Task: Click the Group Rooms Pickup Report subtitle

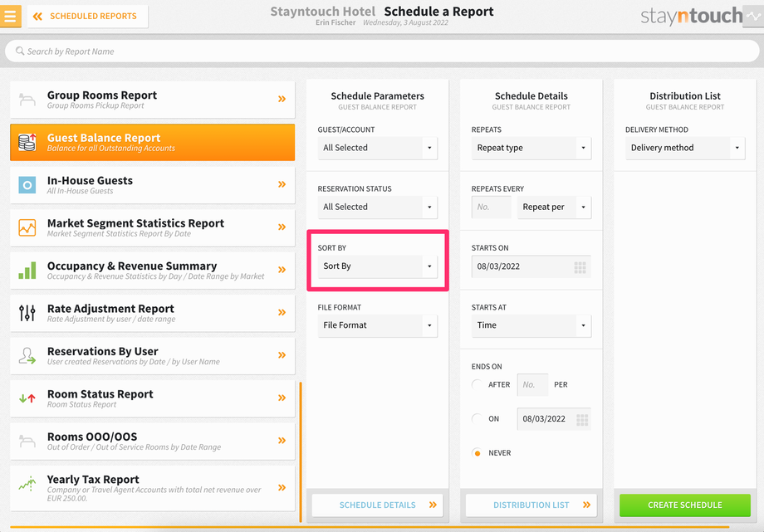Action: pos(95,105)
